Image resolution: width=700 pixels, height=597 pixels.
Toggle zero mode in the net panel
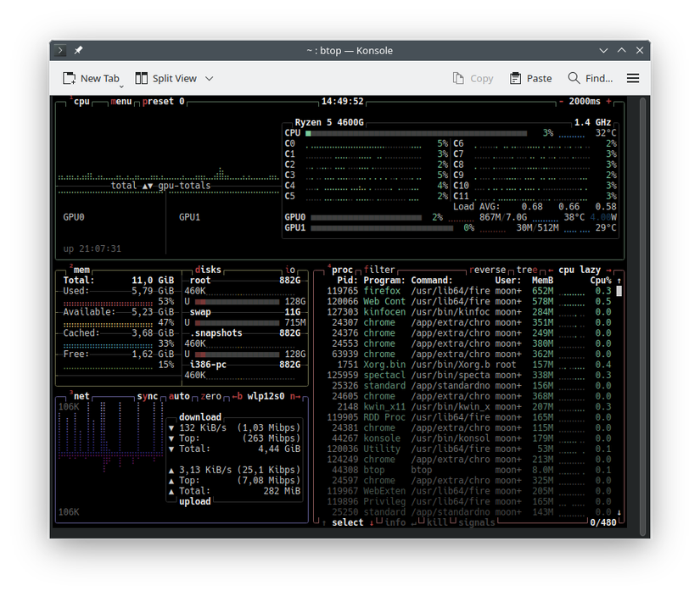tap(212, 396)
